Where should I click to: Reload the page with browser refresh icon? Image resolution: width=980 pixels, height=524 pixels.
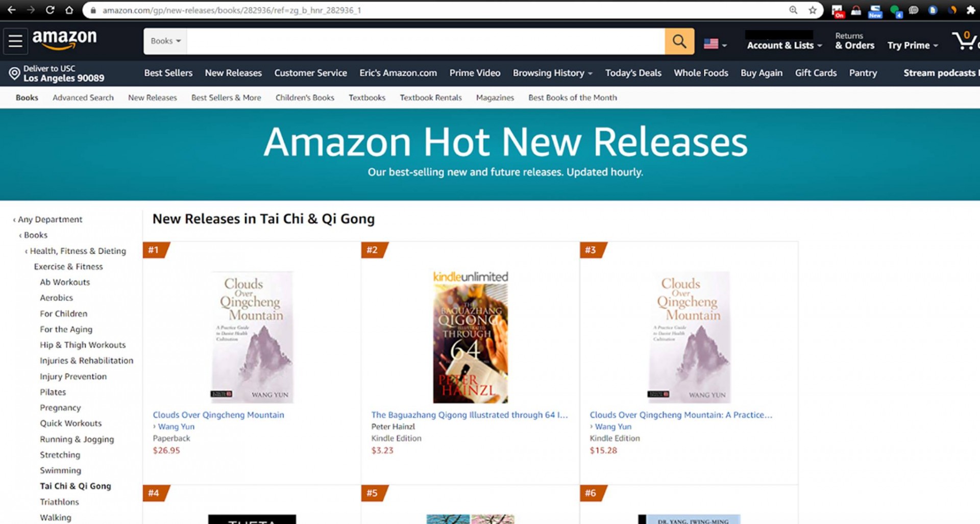pyautogui.click(x=50, y=10)
